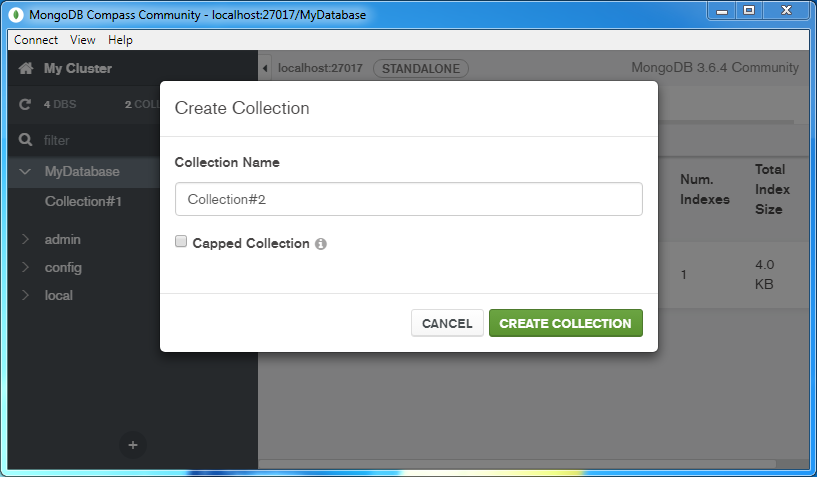
Task: Enable the Capped Collection checkbox
Action: point(181,241)
